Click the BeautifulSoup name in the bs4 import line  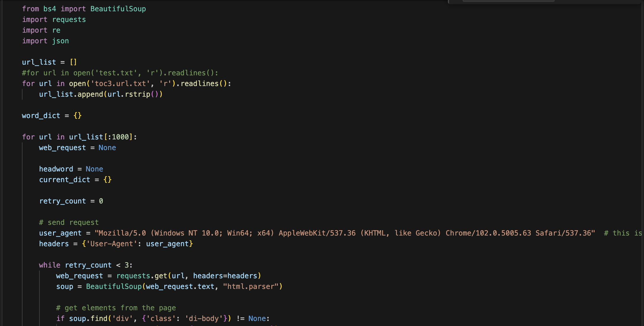point(118,9)
